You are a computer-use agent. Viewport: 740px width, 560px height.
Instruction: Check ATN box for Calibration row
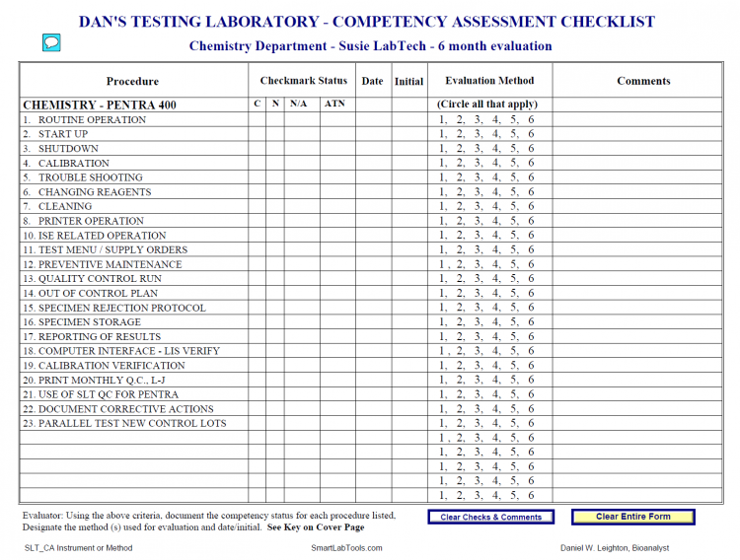335,164
